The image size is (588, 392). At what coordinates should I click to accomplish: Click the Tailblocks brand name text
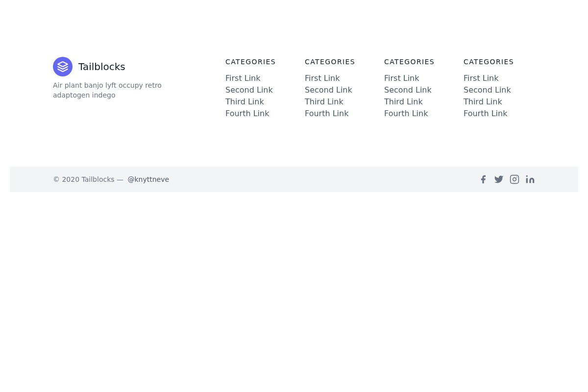click(x=101, y=67)
